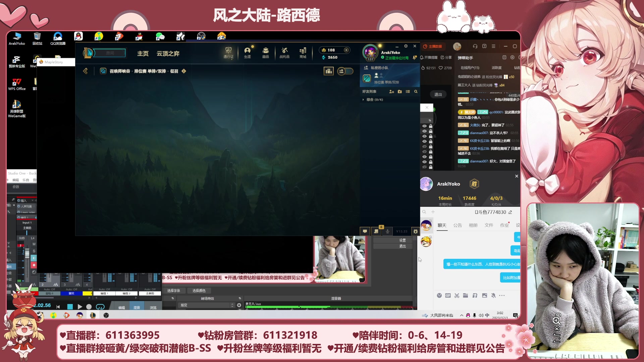Screen dimensions: 644x362
Task: Click 分享 share link
Action: (x=446, y=58)
